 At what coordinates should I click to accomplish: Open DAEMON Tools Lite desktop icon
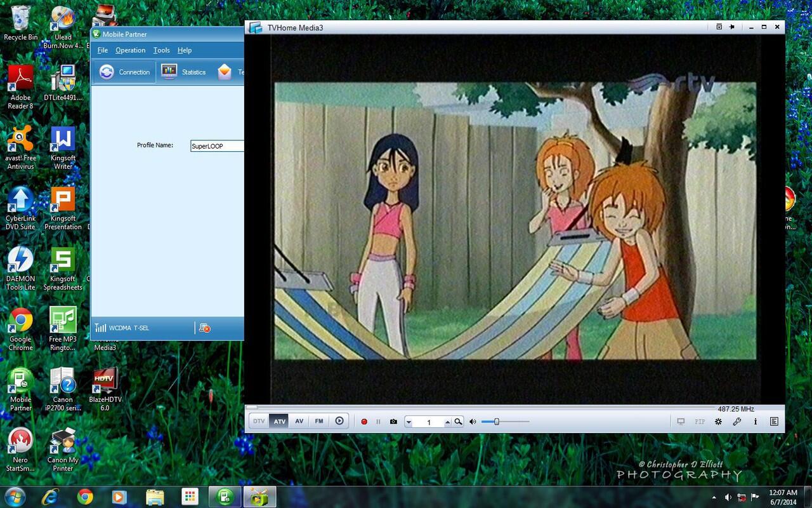[x=20, y=268]
